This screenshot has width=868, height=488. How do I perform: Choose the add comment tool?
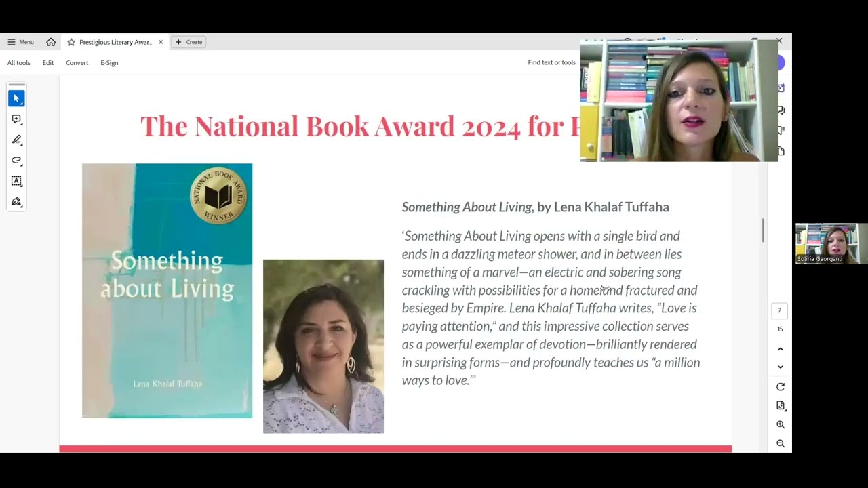[17, 119]
